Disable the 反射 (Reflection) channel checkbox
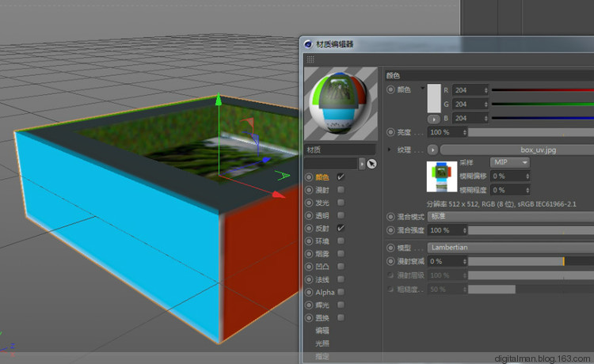 pyautogui.click(x=341, y=228)
